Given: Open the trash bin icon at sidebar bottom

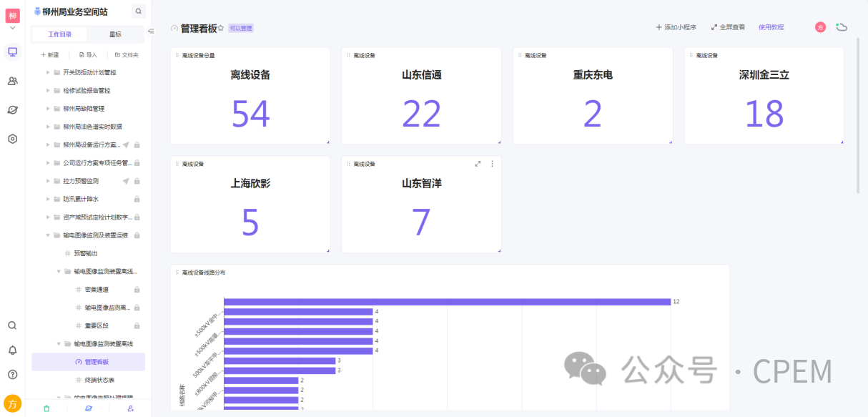Looking at the screenshot, I should coord(46,408).
